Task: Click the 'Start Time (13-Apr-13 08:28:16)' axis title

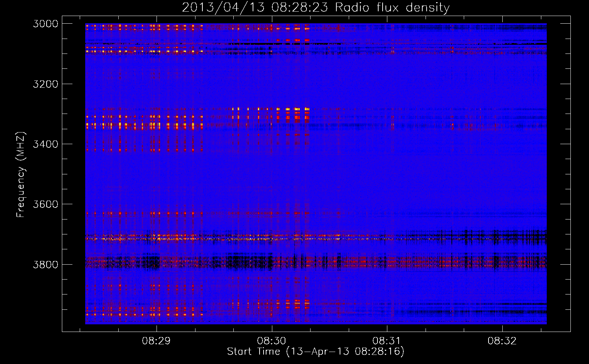Action: (x=316, y=352)
